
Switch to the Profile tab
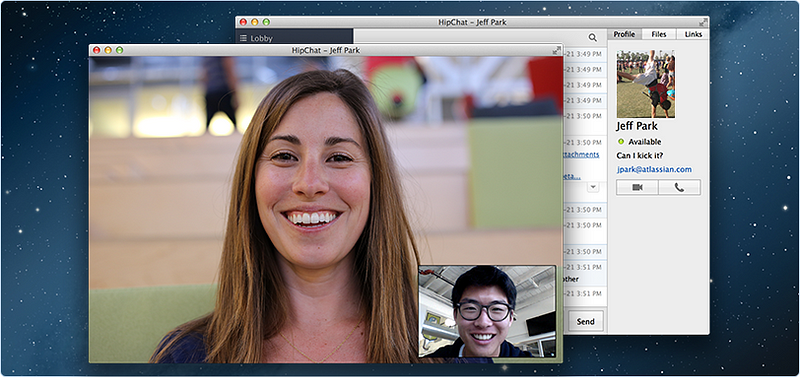624,34
